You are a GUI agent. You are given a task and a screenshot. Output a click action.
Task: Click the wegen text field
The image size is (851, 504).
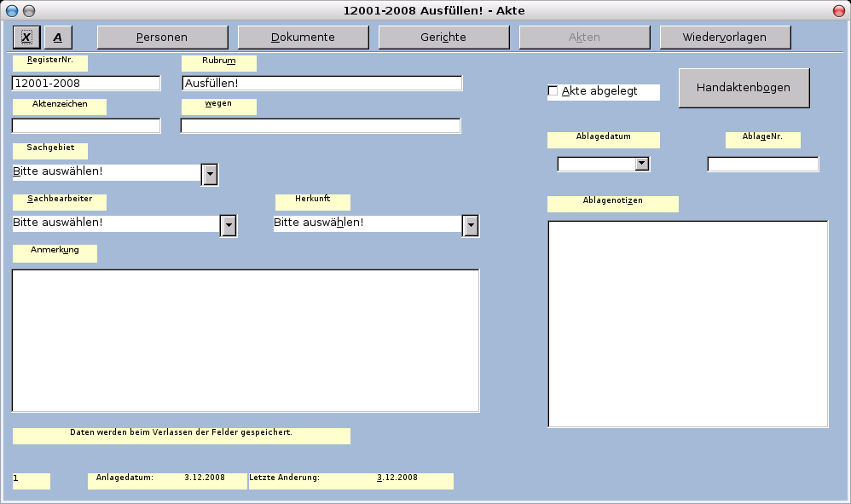pyautogui.click(x=321, y=126)
